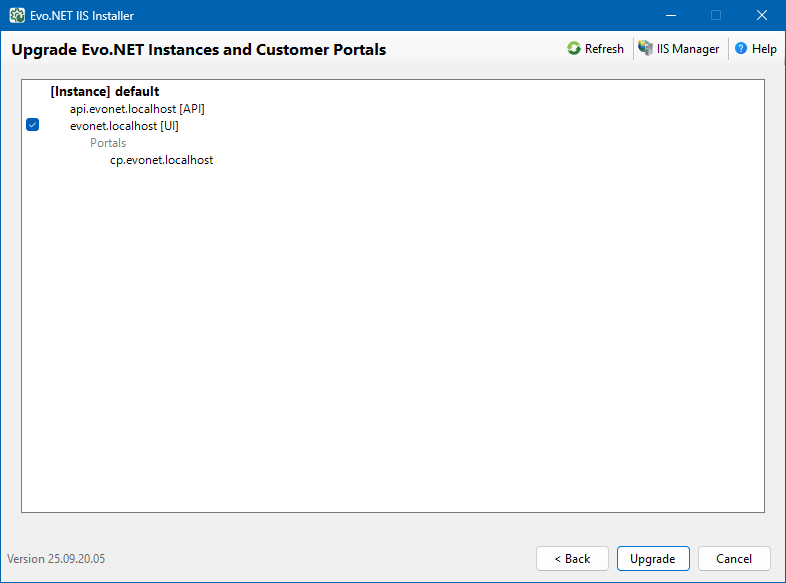Click the Portals group node
This screenshot has width=786, height=583.
pos(108,143)
